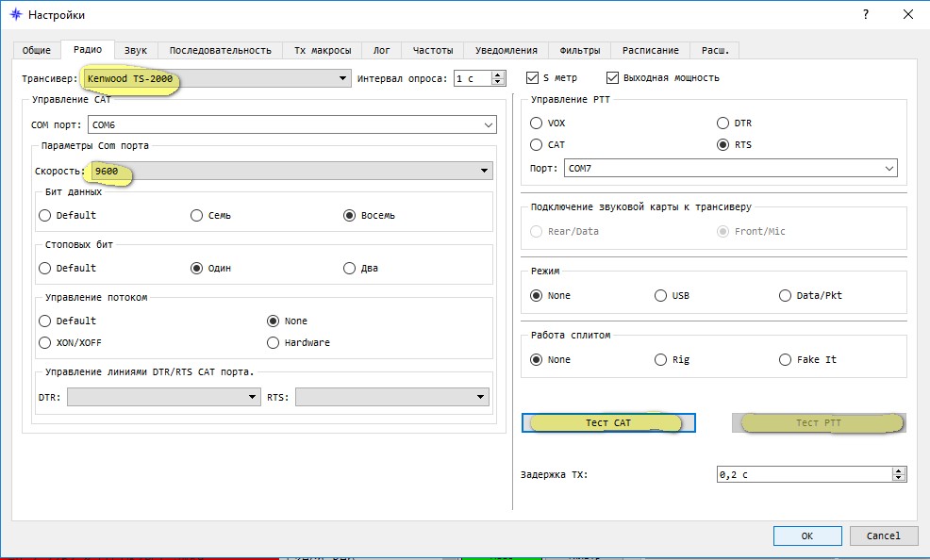Image resolution: width=930 pixels, height=560 pixels.
Task: Select the VOX PTT radio button
Action: coord(536,123)
